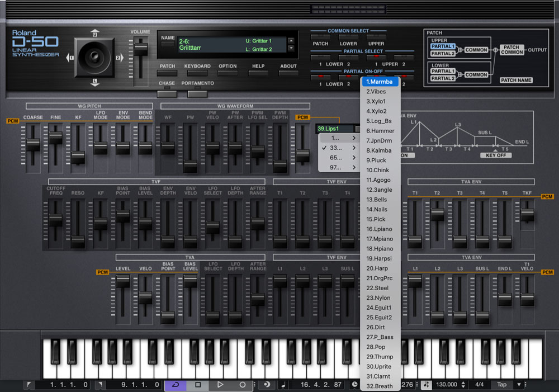Select 27.P_Bass from the waveform list

pyautogui.click(x=380, y=337)
